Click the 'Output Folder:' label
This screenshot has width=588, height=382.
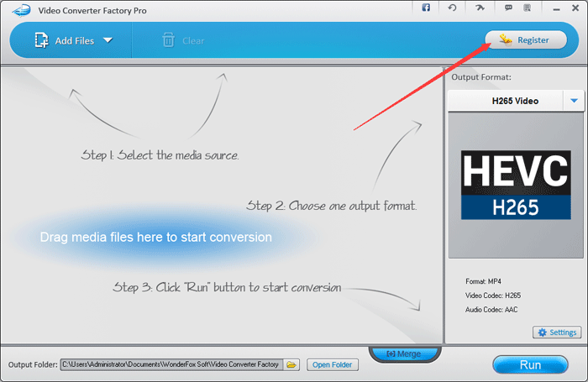click(33, 364)
